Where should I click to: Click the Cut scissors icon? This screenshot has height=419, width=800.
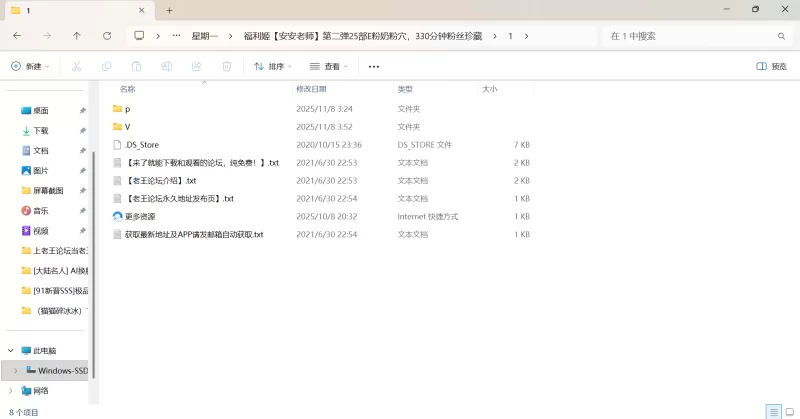point(76,66)
